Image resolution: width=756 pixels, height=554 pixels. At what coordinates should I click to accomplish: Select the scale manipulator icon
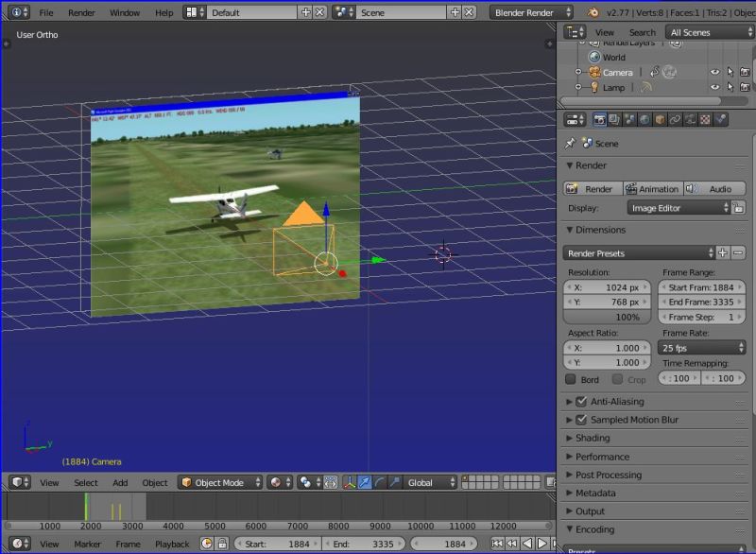click(394, 482)
